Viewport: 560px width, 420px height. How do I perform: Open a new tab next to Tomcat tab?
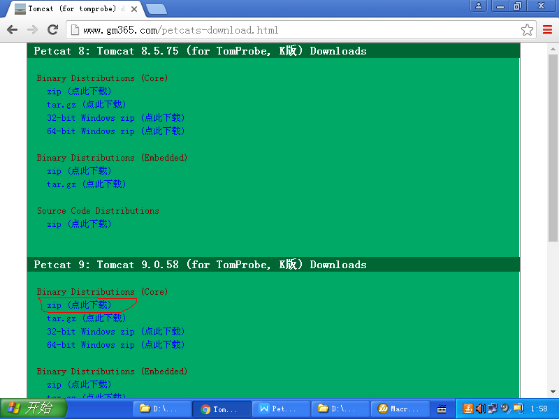point(157,9)
